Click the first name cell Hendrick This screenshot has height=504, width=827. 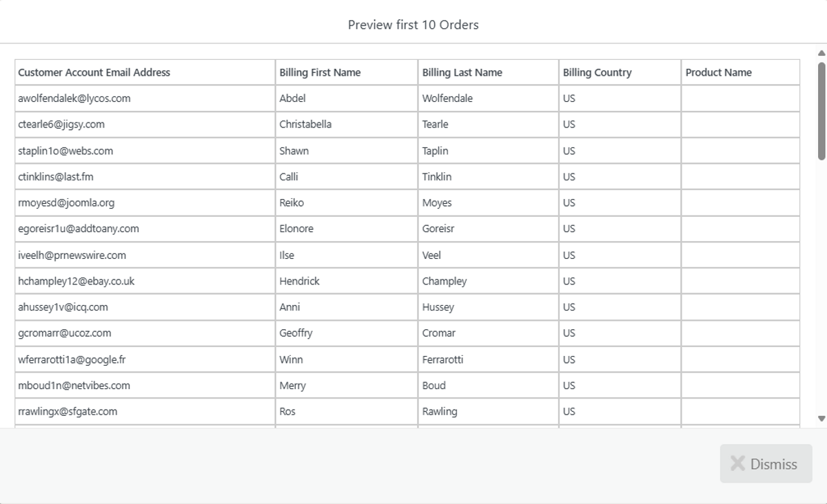tap(299, 281)
